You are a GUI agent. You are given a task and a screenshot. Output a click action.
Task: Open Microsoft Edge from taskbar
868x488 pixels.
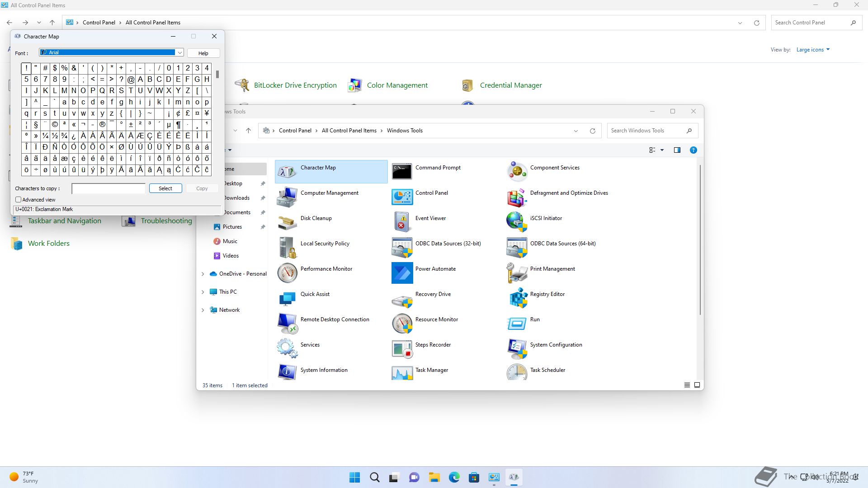(x=454, y=477)
